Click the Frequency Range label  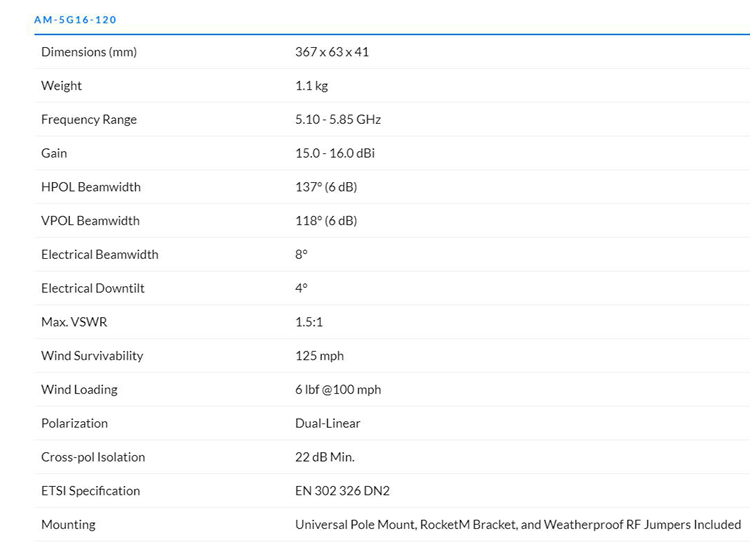[89, 120]
